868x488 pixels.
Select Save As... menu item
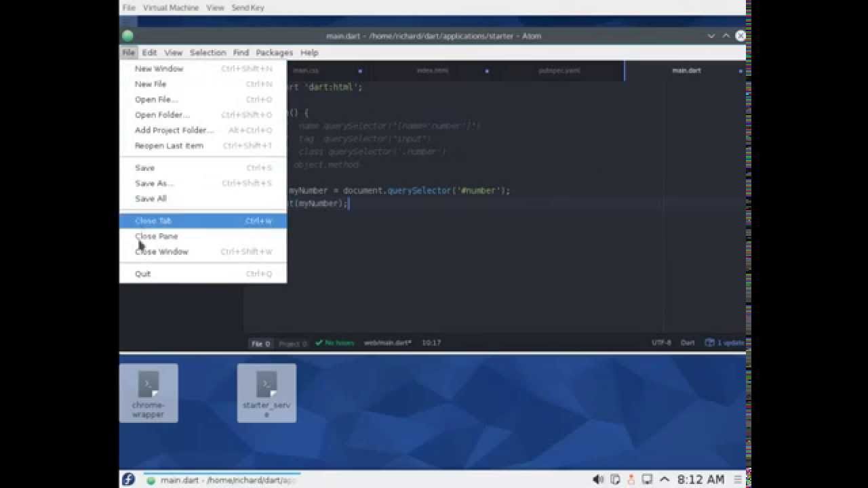pyautogui.click(x=203, y=183)
